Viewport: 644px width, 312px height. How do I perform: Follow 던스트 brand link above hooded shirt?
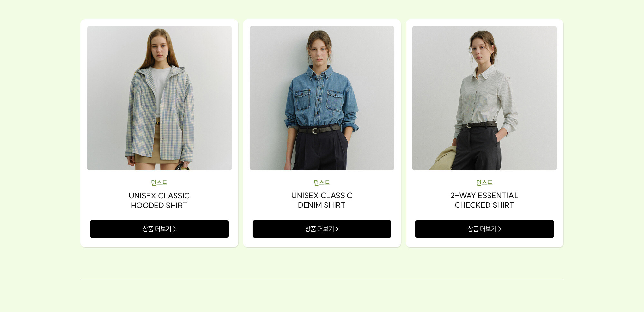pyautogui.click(x=159, y=183)
